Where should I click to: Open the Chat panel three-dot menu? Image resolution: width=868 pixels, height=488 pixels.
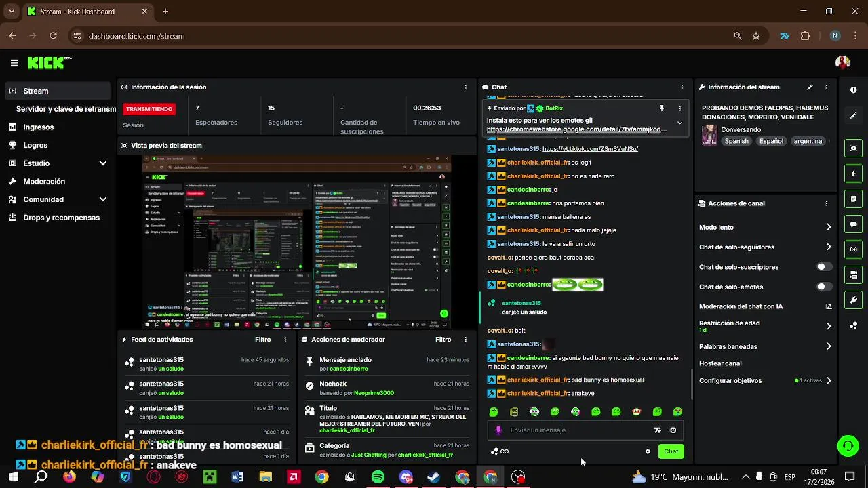[x=682, y=87]
